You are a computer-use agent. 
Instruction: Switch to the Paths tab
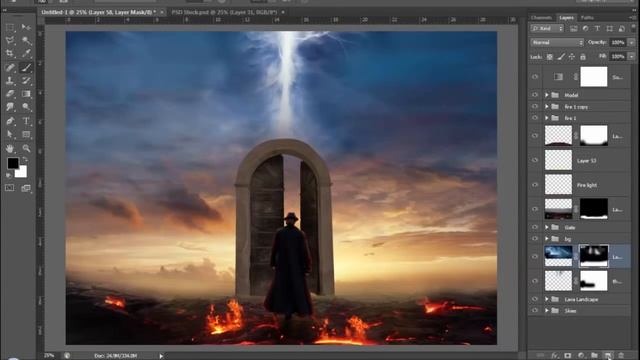tap(587, 18)
